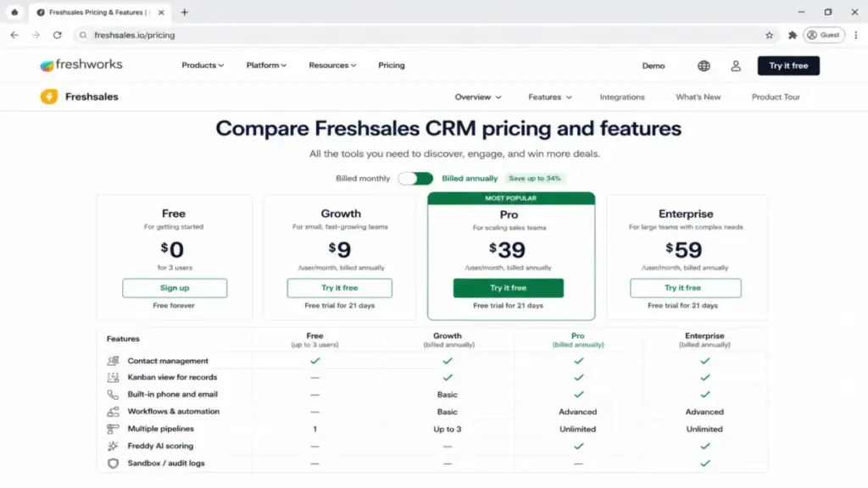This screenshot has height=488, width=868.
Task: Click the Kanban view for records icon
Action: [113, 377]
